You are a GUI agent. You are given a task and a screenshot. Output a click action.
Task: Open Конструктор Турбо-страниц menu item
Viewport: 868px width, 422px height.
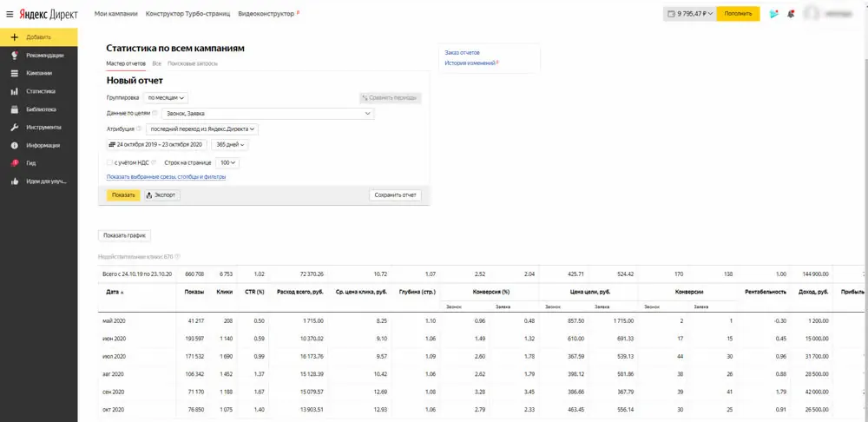(187, 14)
